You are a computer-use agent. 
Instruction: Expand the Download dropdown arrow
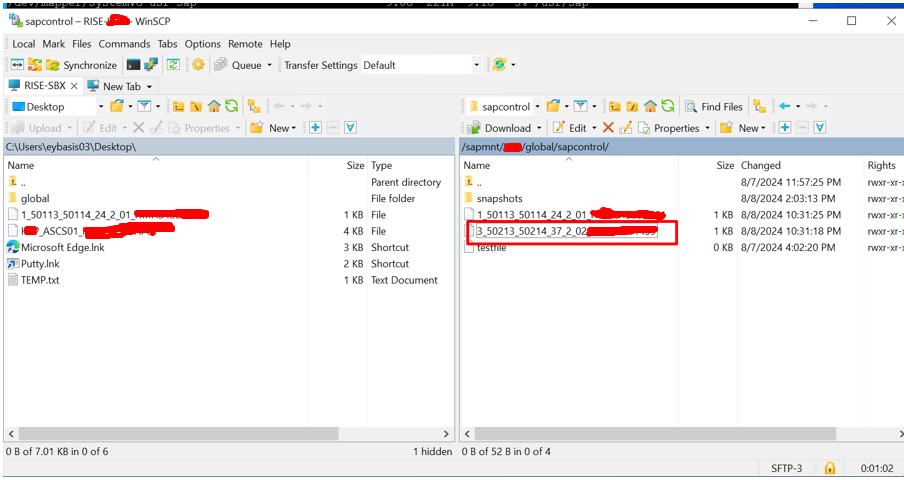click(x=539, y=128)
